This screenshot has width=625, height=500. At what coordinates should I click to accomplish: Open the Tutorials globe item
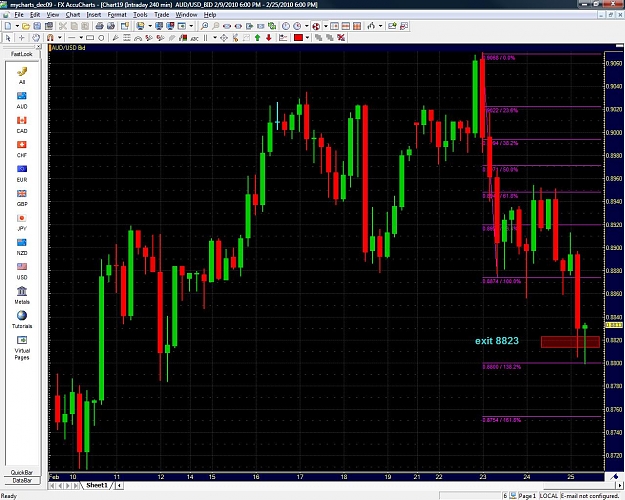click(22, 319)
